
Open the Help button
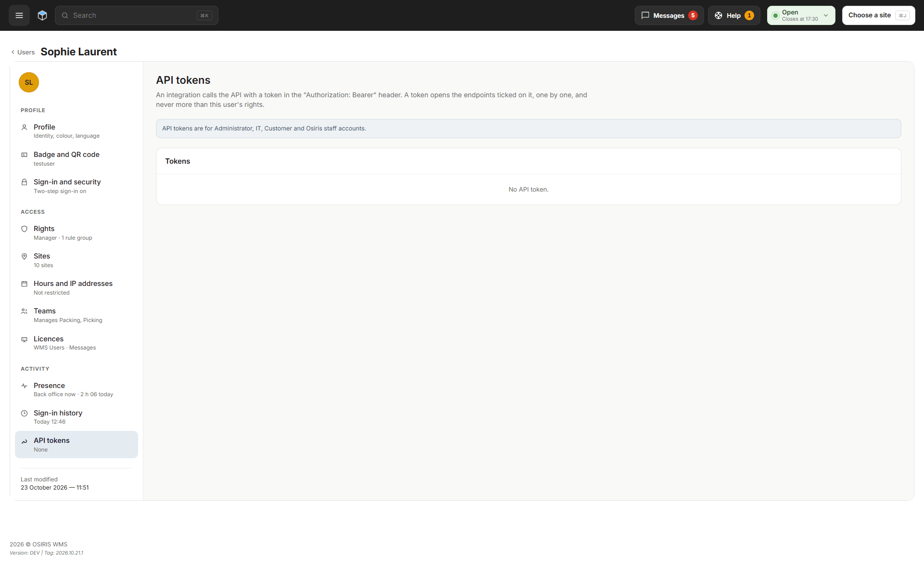tap(734, 15)
